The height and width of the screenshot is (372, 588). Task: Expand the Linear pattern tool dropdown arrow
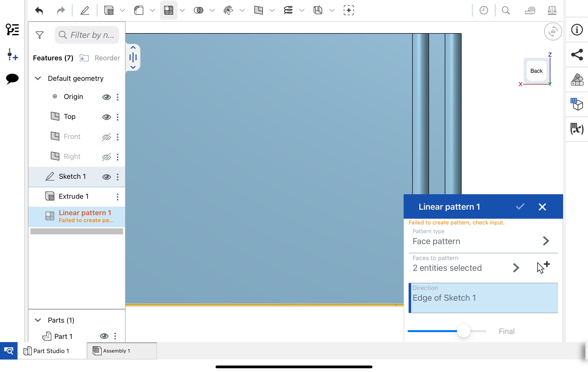tap(182, 10)
